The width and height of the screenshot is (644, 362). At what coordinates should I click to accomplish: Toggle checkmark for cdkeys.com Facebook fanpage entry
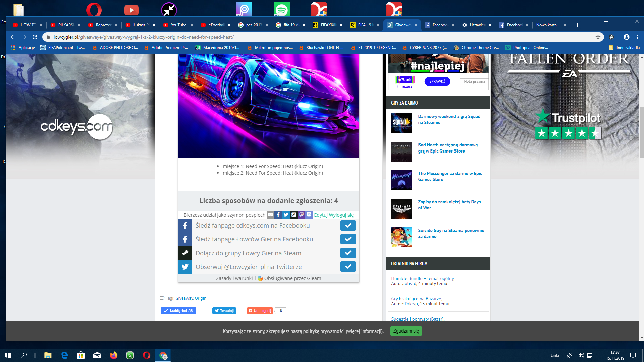(348, 226)
